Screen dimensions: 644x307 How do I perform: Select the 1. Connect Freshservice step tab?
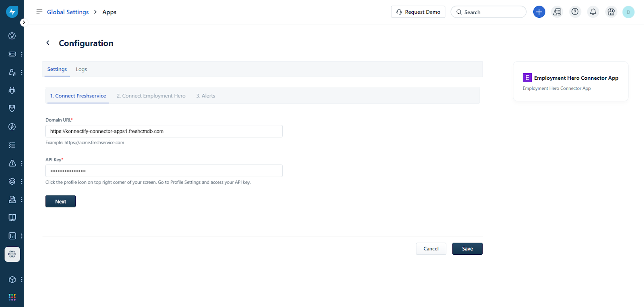click(x=78, y=96)
